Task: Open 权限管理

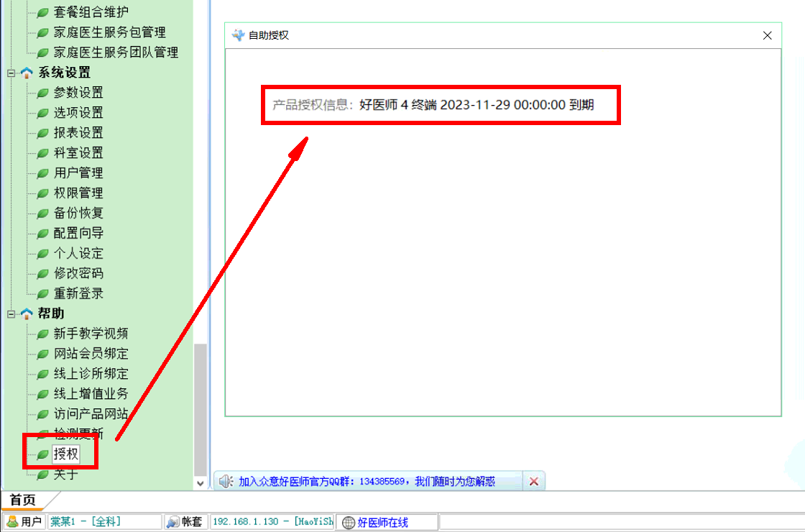Action: [x=78, y=193]
